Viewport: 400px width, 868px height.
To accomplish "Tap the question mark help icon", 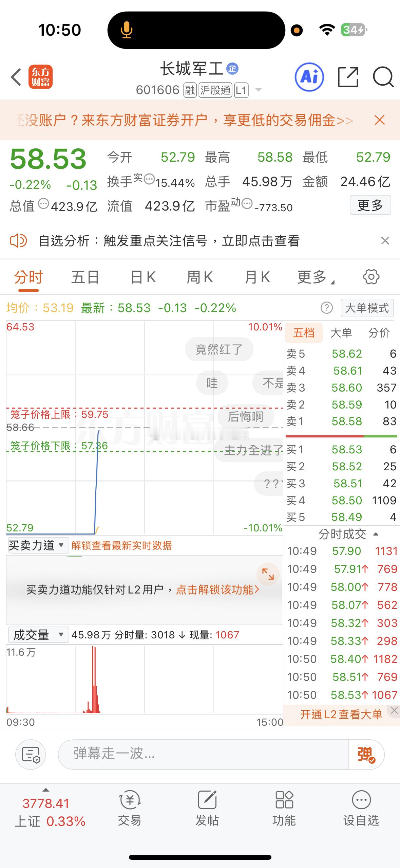I will (327, 308).
